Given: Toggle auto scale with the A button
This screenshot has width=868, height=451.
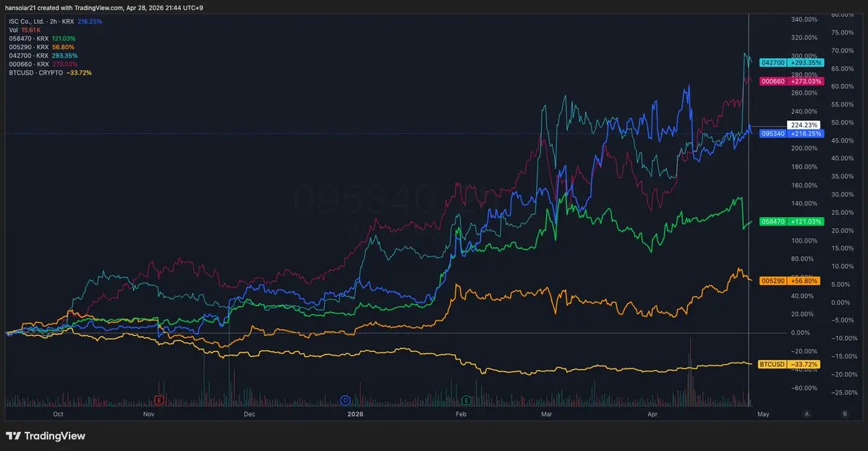Looking at the screenshot, I should pyautogui.click(x=807, y=413).
